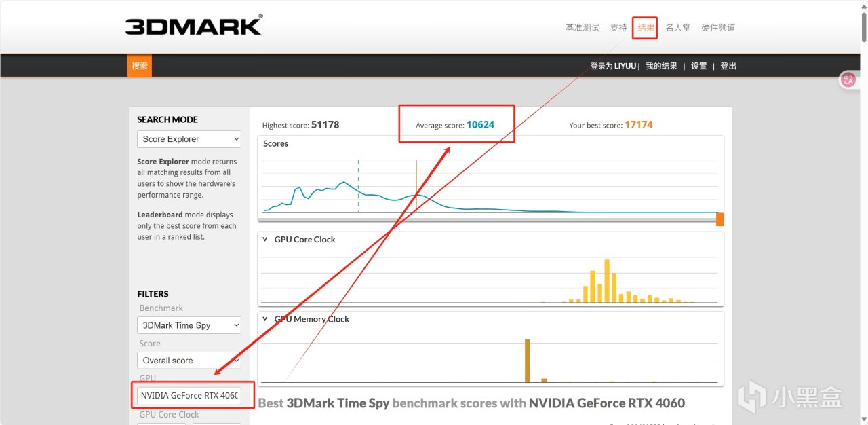
Task: Open the Overall score dropdown
Action: coord(189,361)
